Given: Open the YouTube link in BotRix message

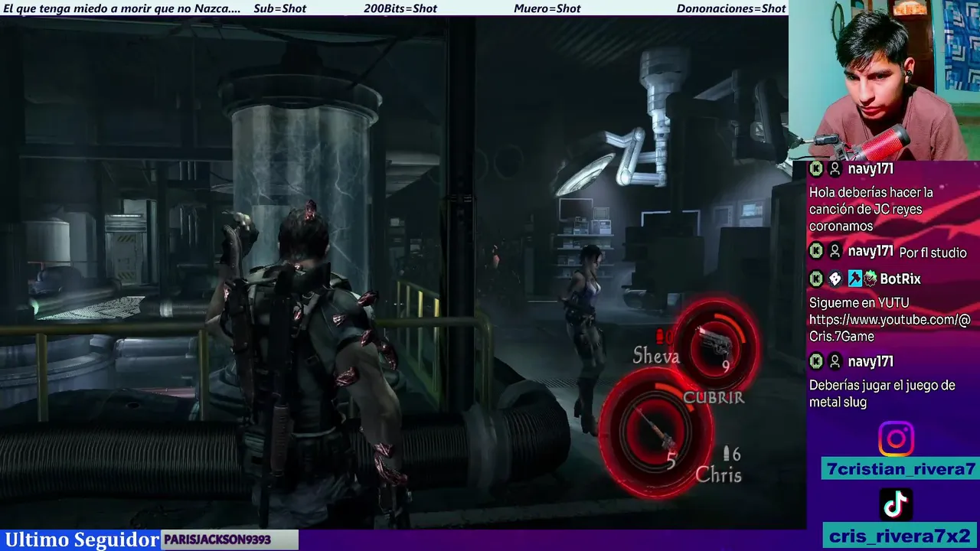Looking at the screenshot, I should pos(890,328).
